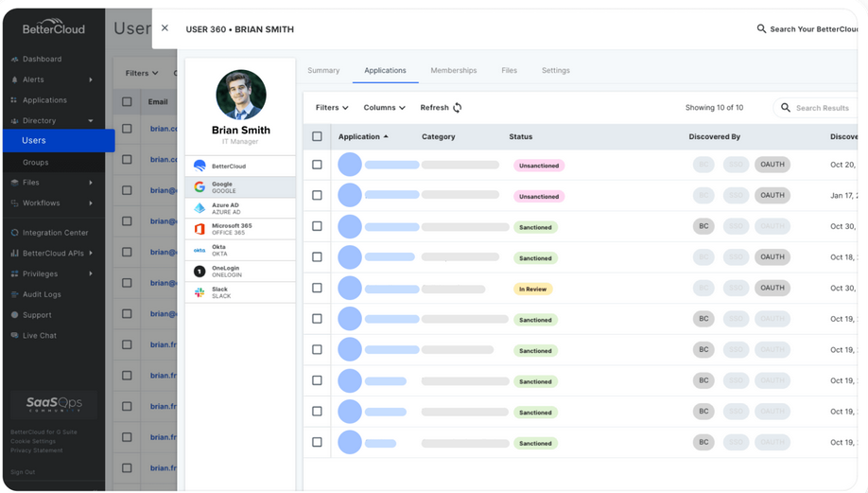The width and height of the screenshot is (868, 493).
Task: Switch to the Applications tab
Action: (x=385, y=70)
